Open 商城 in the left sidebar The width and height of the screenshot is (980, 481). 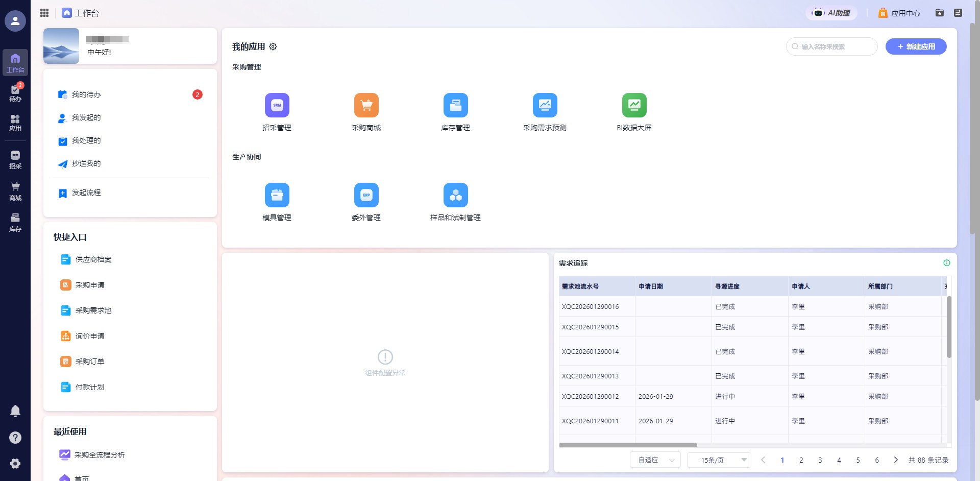[15, 191]
